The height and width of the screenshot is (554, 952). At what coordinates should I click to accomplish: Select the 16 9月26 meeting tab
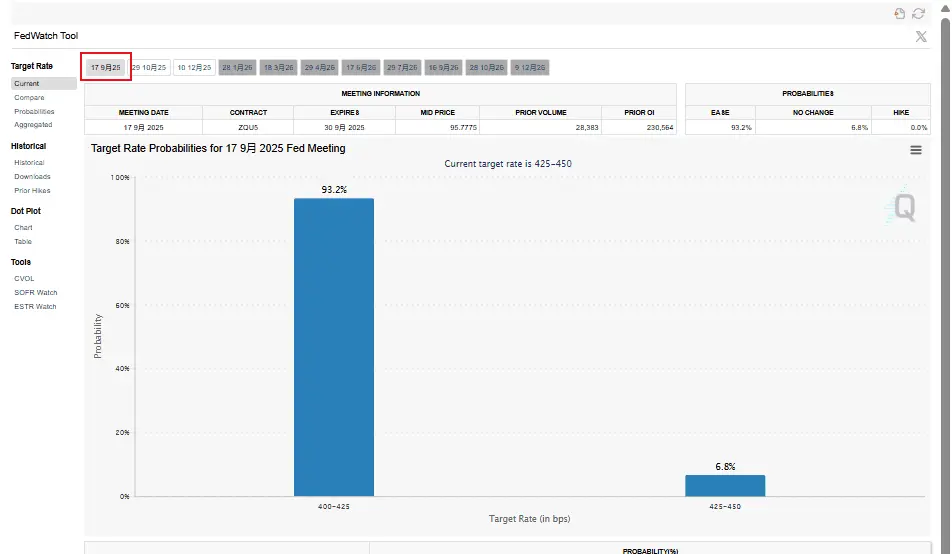pyautogui.click(x=443, y=67)
